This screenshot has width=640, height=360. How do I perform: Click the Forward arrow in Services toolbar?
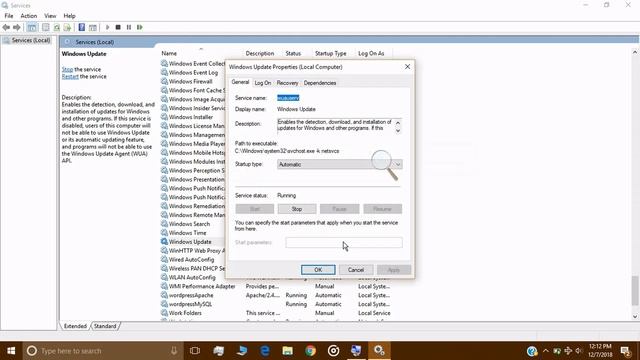[17, 27]
